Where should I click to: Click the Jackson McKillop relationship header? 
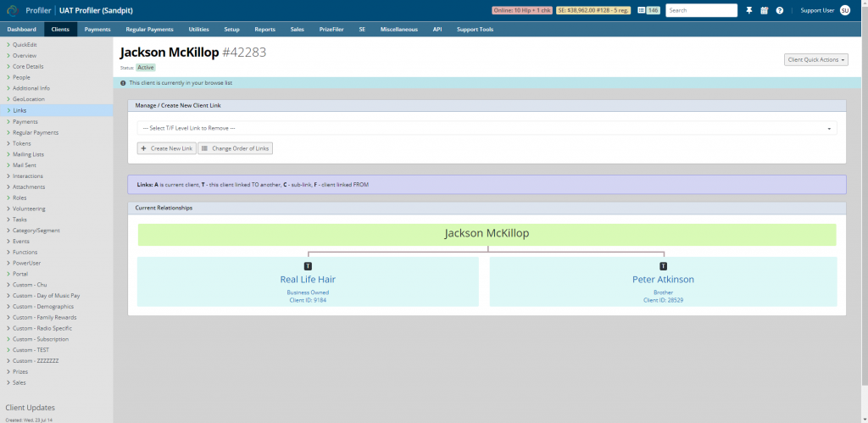pos(487,234)
